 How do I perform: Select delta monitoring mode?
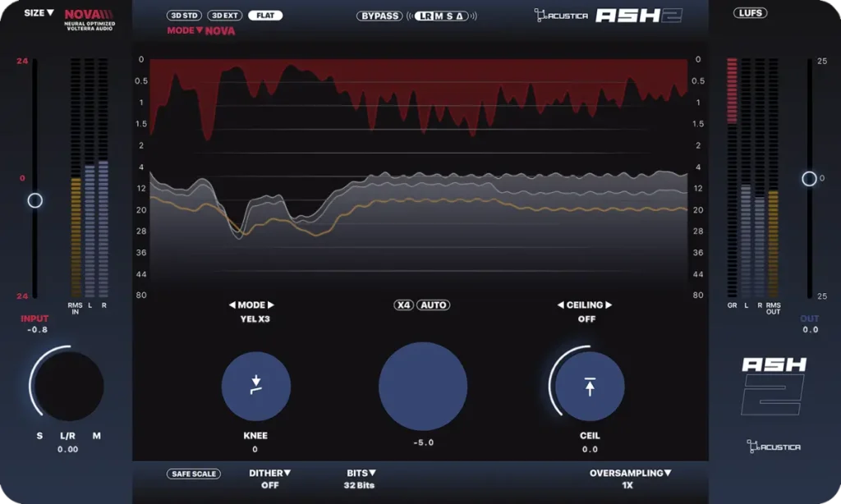click(460, 16)
